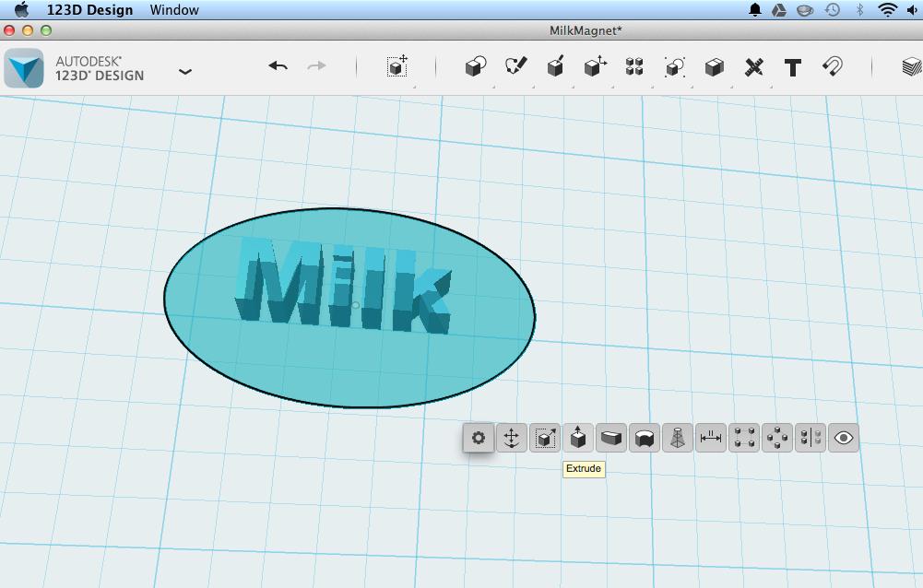Undo the last action
923x588 pixels.
(x=278, y=66)
